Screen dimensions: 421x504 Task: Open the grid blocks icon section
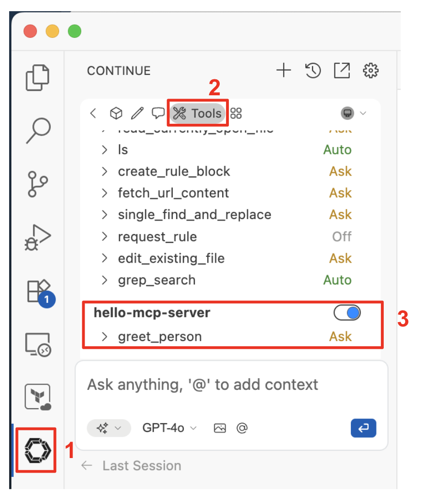(236, 113)
